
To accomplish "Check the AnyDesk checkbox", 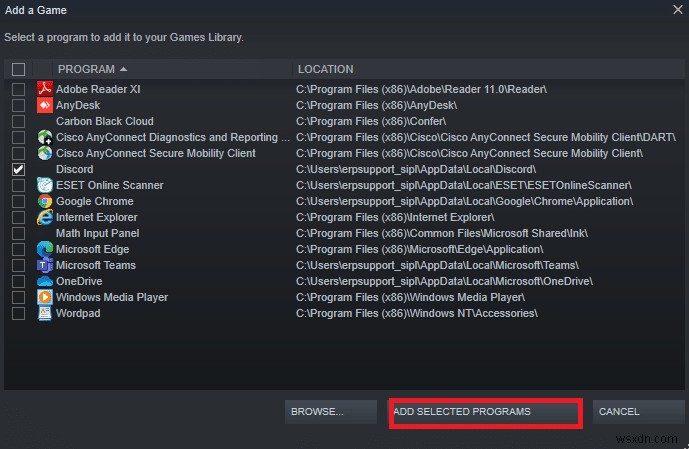I will click(x=18, y=105).
